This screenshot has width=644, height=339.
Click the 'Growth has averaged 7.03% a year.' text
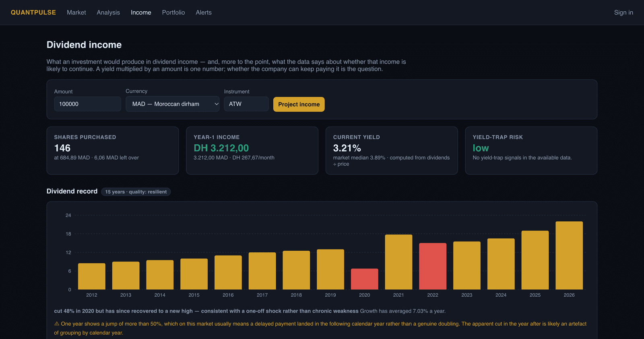click(403, 311)
